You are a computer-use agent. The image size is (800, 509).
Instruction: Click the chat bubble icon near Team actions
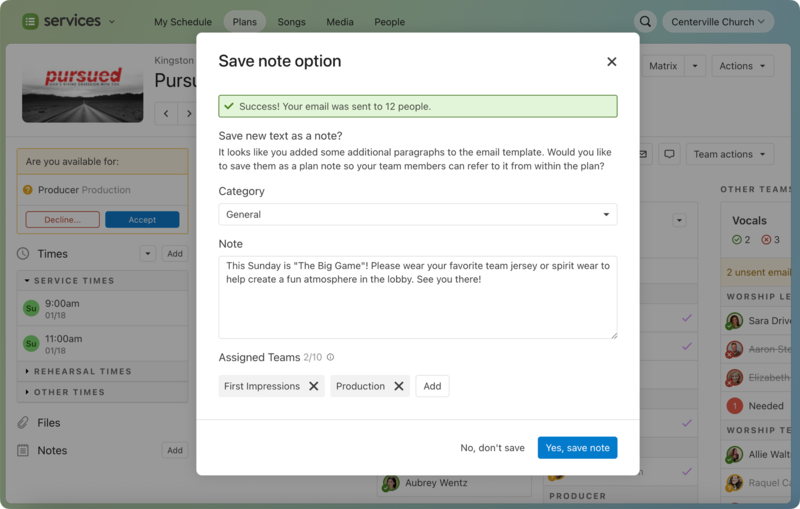point(669,154)
